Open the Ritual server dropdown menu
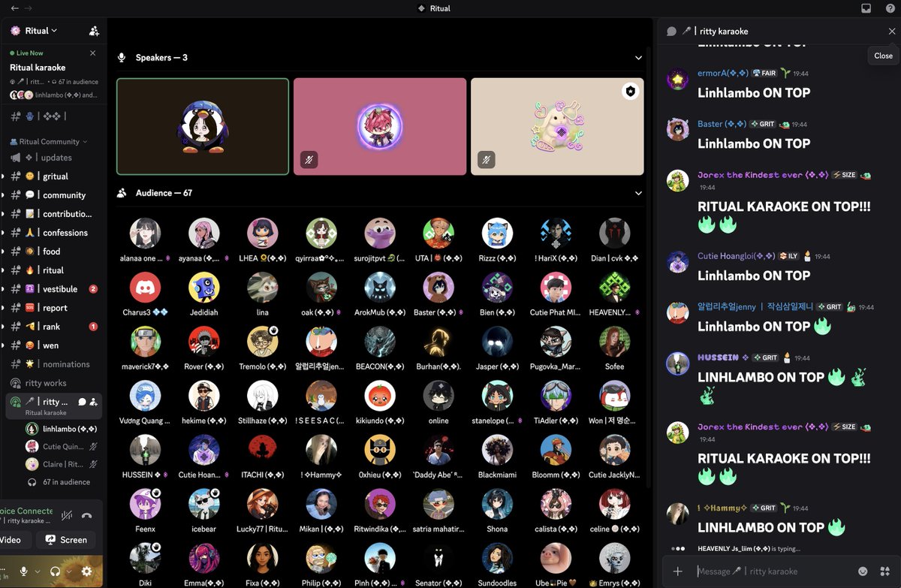Viewport: 901px width, 588px height. point(41,31)
